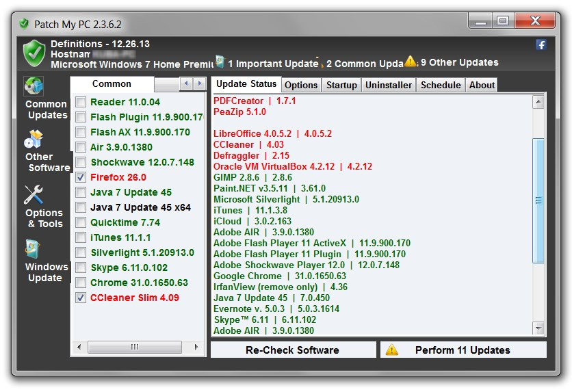Click the 'Oracle VM VirtualBox 4.2.12' entry
Viewport: 572px width, 392px height.
(x=293, y=166)
